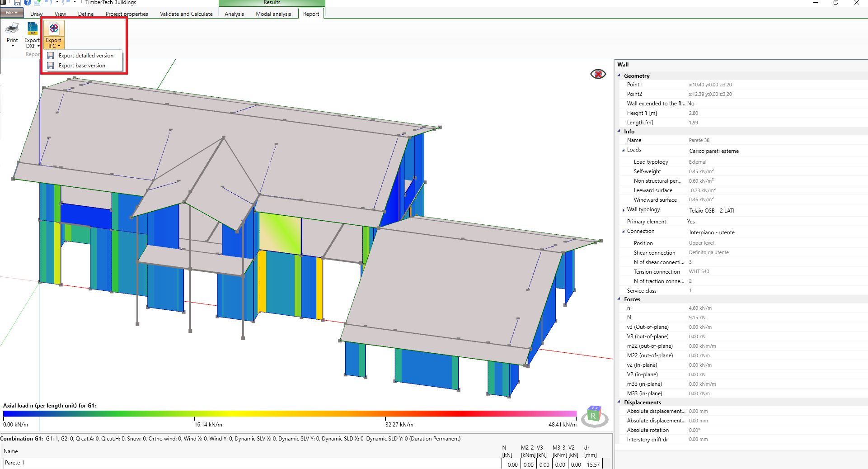Open the Print dropdown arrow
The image size is (868, 469).
[13, 46]
